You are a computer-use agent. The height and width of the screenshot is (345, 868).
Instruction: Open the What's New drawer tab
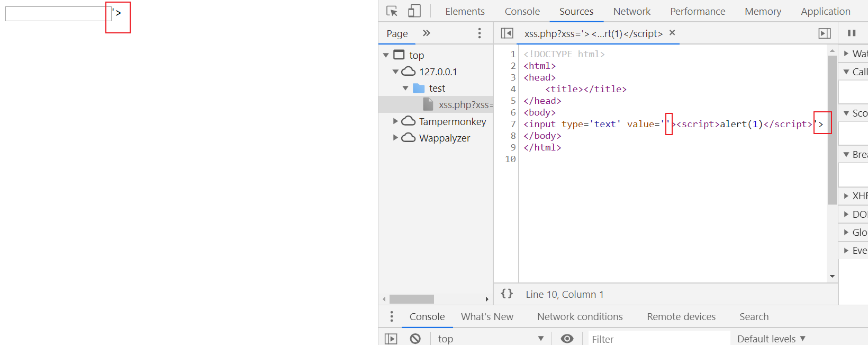487,316
